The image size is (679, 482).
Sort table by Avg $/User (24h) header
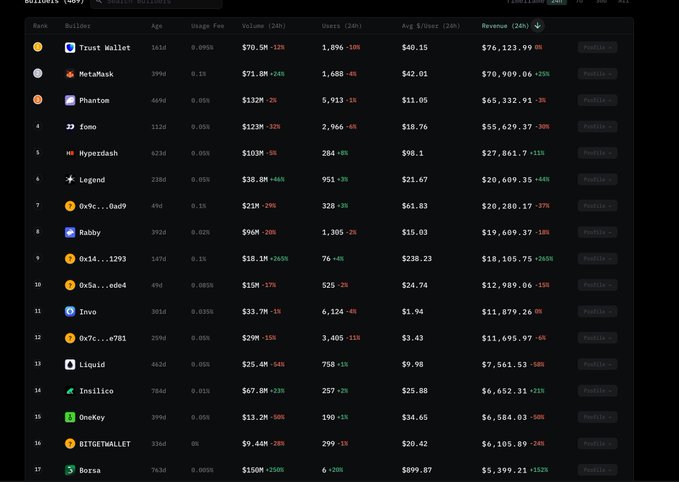(430, 26)
